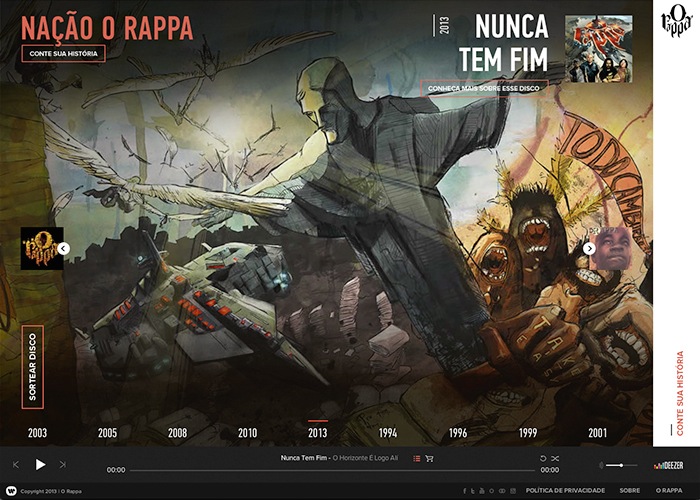Open the Facebook social icon
This screenshot has height=500, width=700.
(464, 491)
